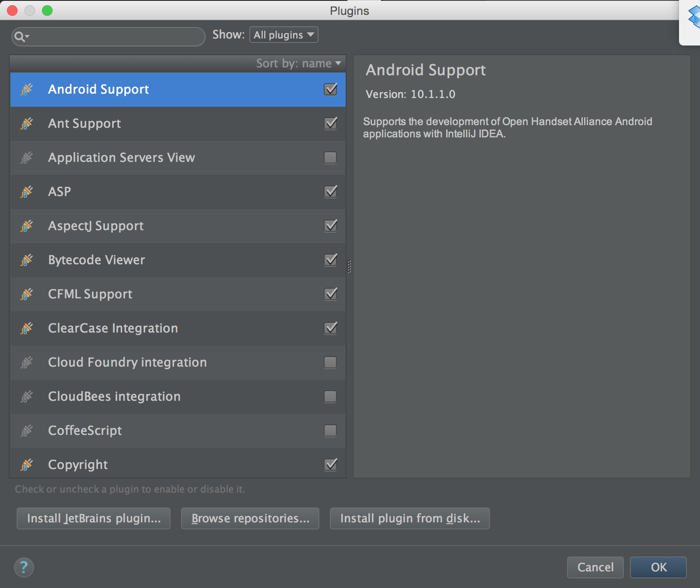Click the ASP plugin icon
700x588 pixels.
(27, 192)
